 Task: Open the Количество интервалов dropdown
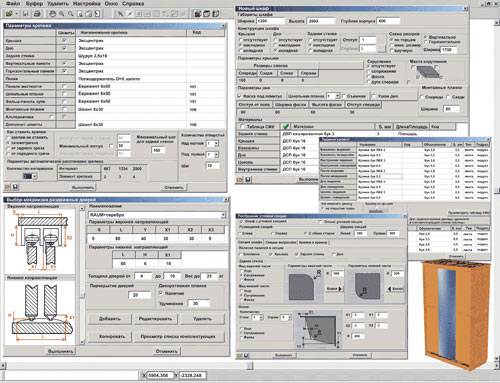35,176
